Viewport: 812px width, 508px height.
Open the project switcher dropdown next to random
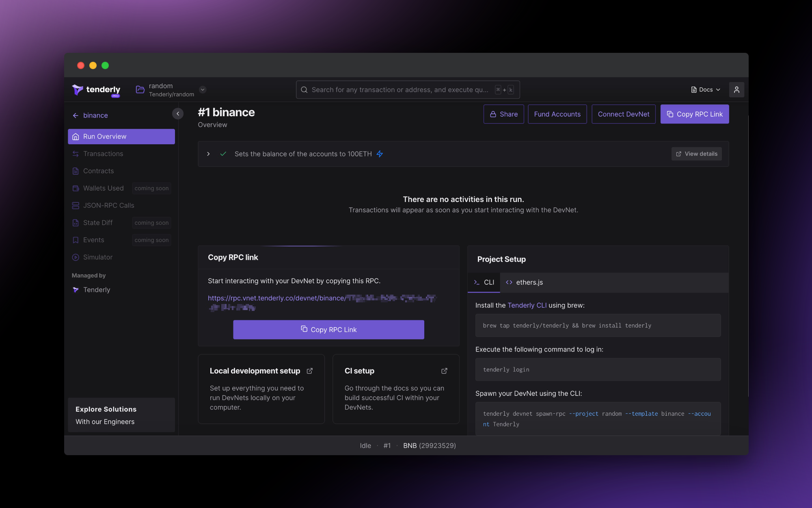[x=202, y=89]
